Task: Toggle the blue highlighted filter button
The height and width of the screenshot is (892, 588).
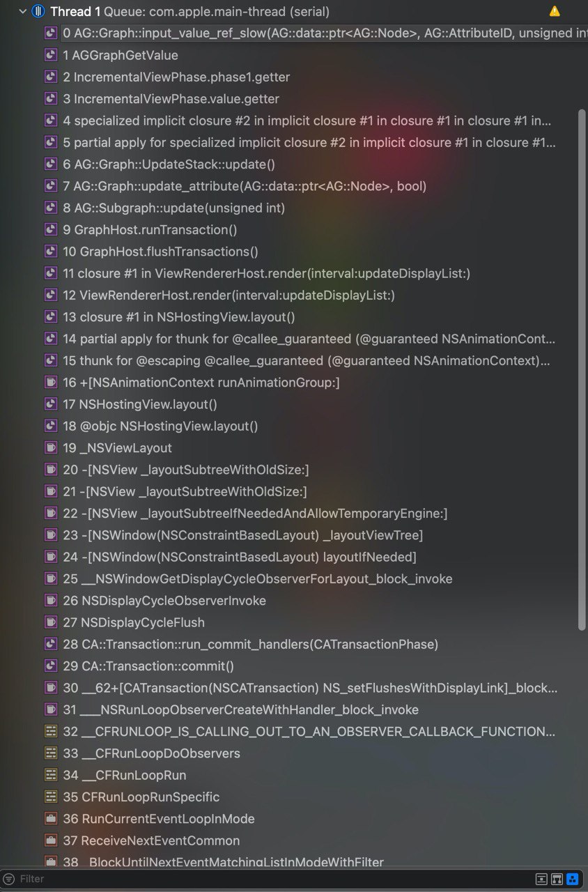Action: (x=572, y=879)
